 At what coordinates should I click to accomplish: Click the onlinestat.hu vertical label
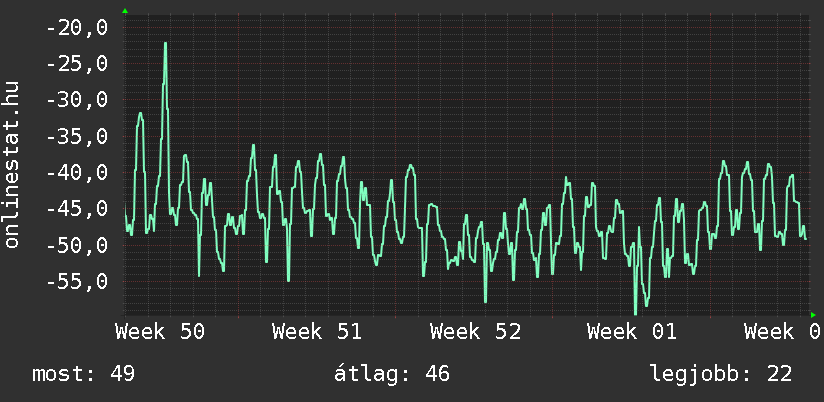click(13, 166)
